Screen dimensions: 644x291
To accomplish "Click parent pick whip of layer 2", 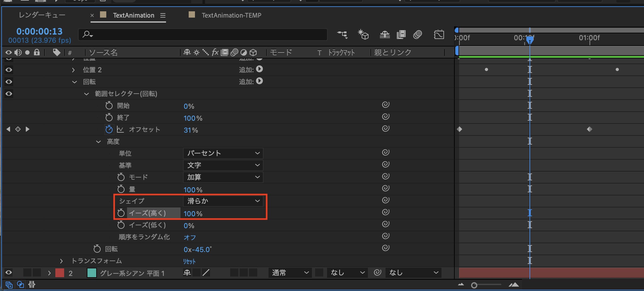I will [378, 272].
